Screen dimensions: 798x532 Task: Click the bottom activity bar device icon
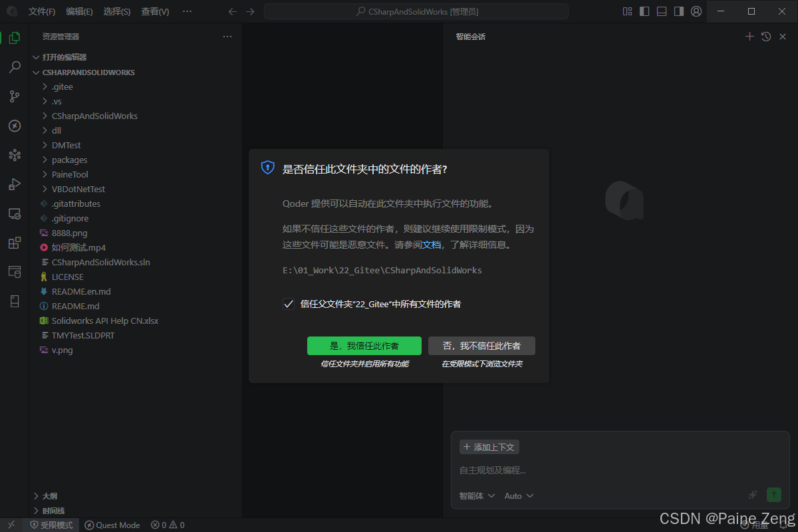click(x=14, y=301)
